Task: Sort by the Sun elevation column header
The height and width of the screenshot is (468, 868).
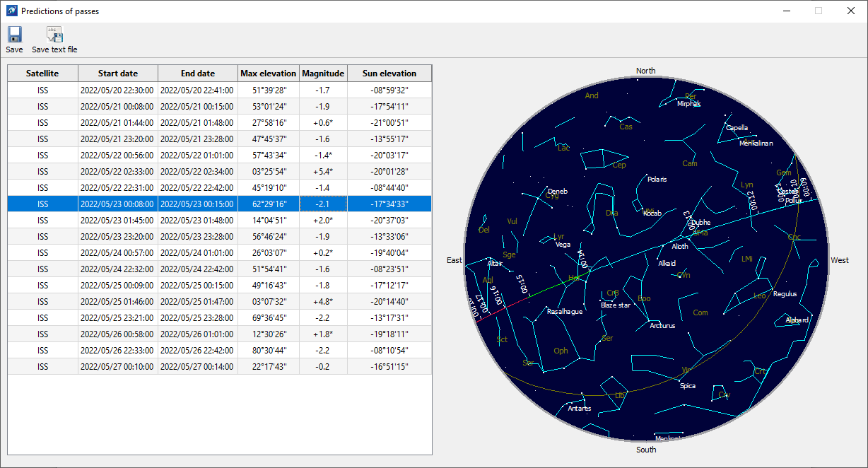Action: [389, 74]
